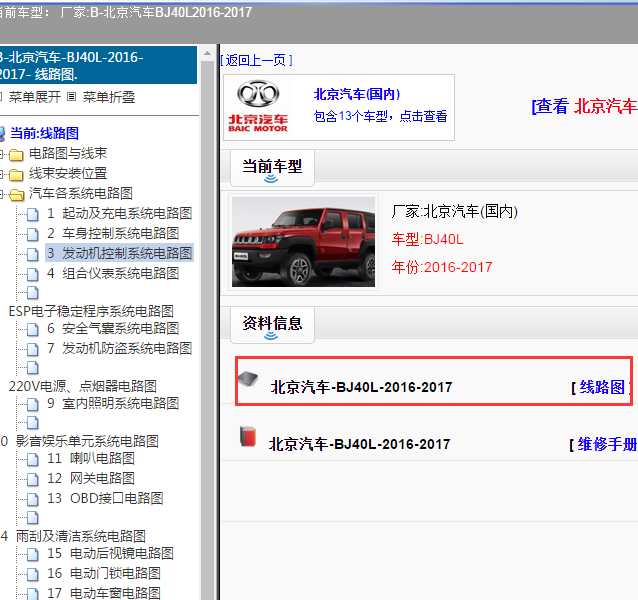Image resolution: width=638 pixels, height=600 pixels.
Task: Expand the 线束安装位置 tree node
Action: coord(2,174)
